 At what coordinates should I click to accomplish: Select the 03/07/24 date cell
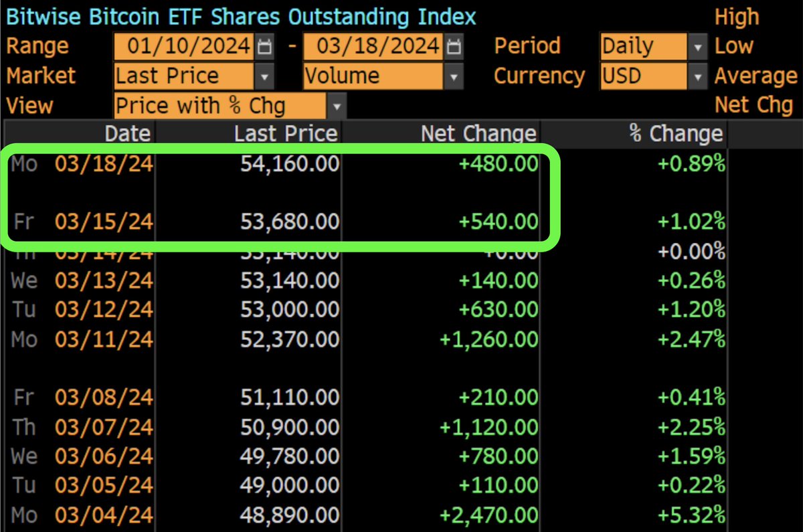point(104,427)
